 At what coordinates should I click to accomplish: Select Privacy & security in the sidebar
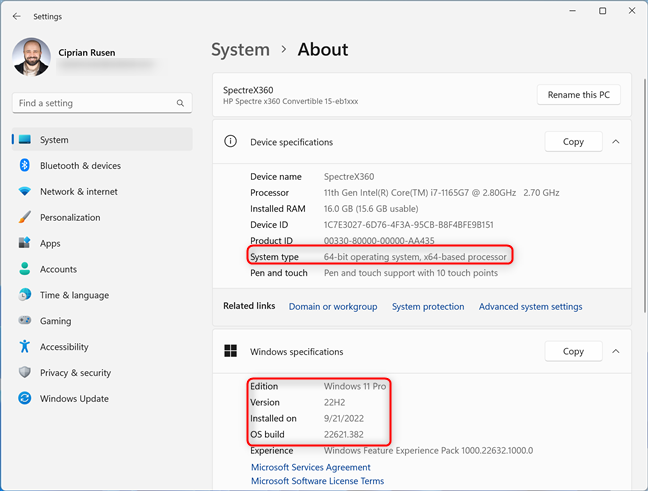click(x=75, y=373)
